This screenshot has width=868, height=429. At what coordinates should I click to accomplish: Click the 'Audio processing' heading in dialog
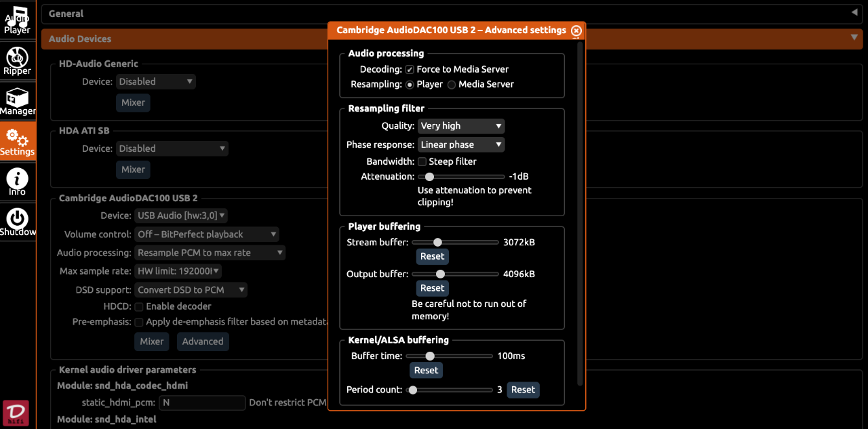(386, 54)
